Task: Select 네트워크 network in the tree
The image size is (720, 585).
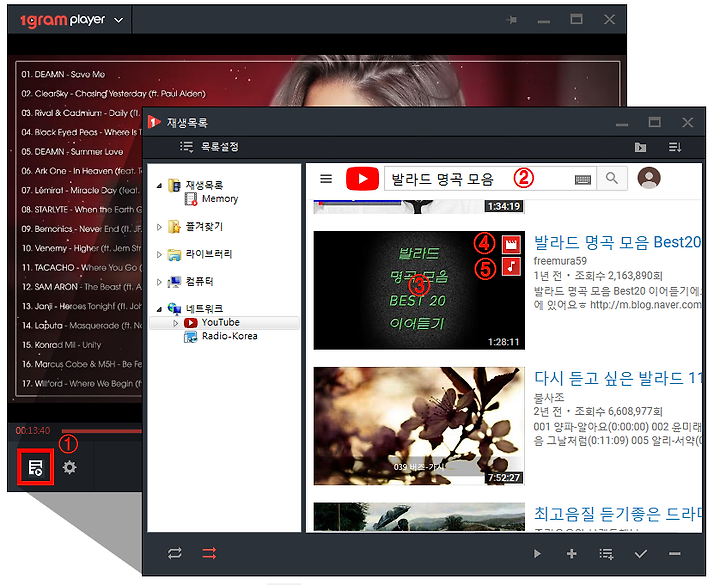Action: click(204, 309)
